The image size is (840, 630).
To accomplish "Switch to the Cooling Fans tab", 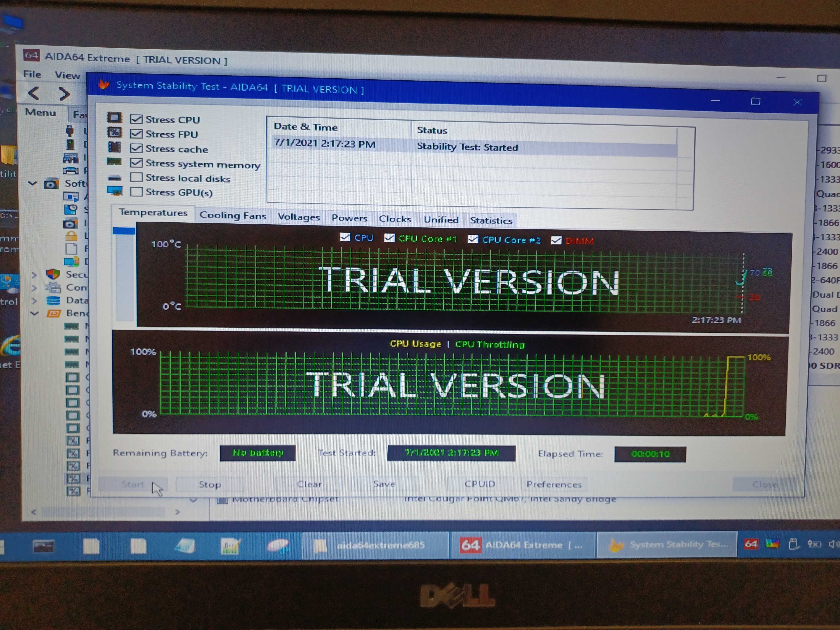I will click(x=233, y=215).
